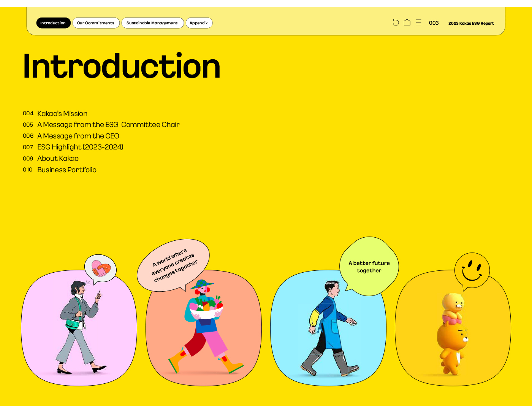
Task: Click the large Introduction heading
Action: pos(122,66)
